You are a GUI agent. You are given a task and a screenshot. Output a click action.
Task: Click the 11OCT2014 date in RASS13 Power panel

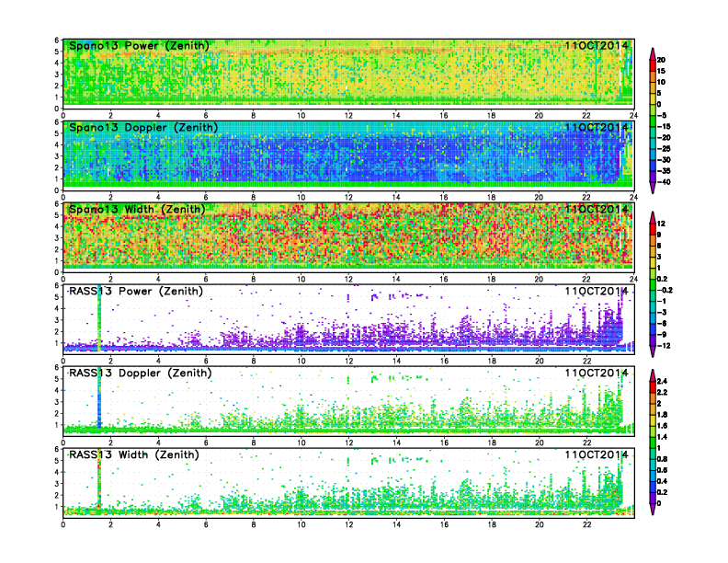pos(597,292)
